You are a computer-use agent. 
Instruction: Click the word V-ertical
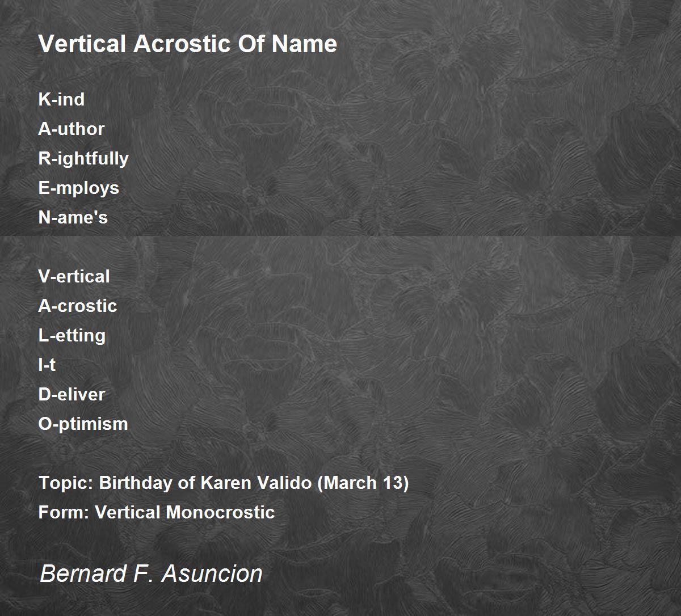[74, 276]
